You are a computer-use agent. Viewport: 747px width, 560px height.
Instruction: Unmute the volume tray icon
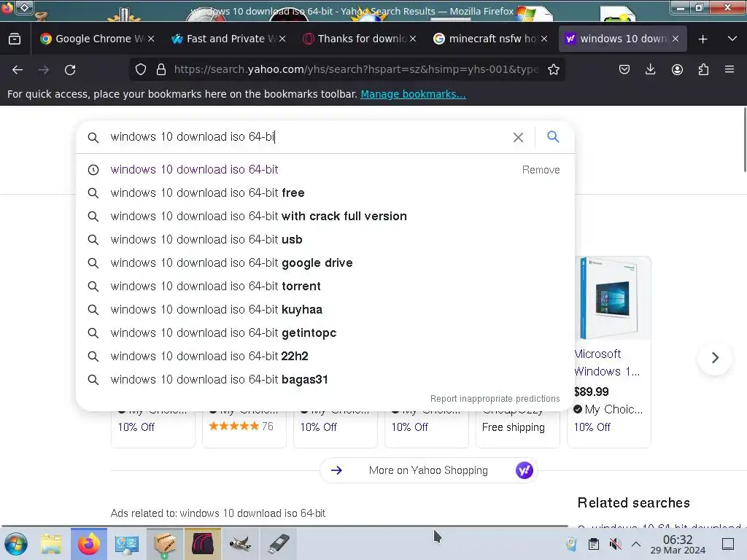coord(615,544)
